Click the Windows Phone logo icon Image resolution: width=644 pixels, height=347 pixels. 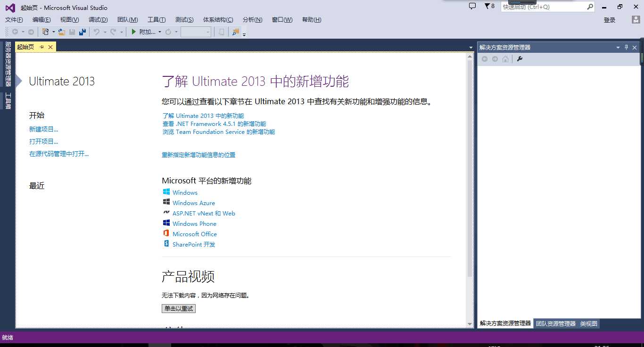click(166, 223)
